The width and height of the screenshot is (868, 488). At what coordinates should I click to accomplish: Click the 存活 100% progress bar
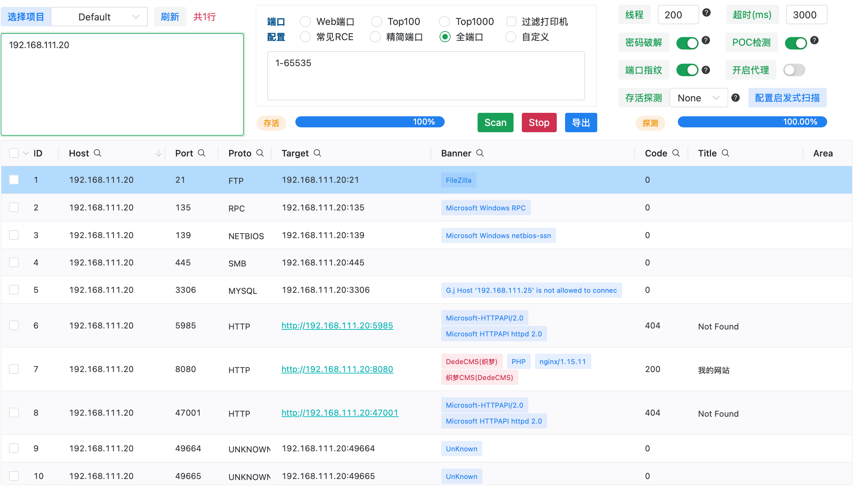click(370, 122)
